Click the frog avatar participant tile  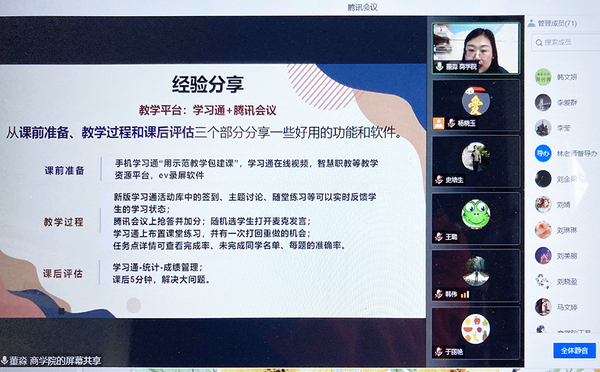coord(476,218)
